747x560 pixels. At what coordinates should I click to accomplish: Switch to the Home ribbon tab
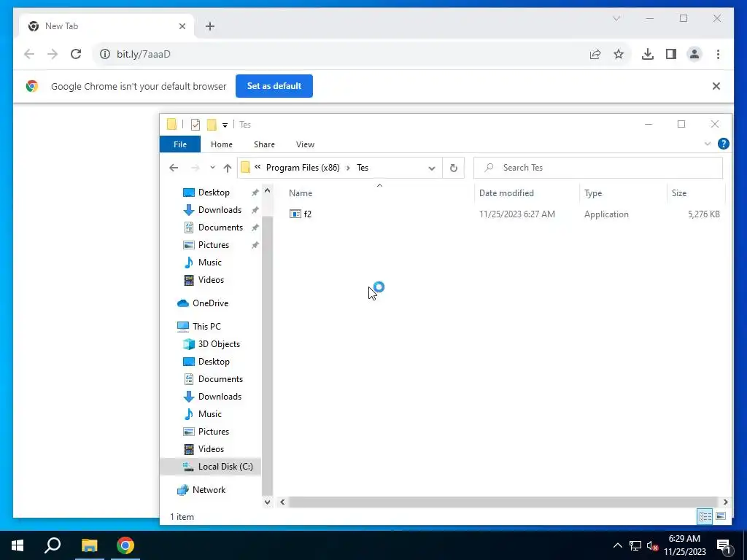(x=222, y=144)
